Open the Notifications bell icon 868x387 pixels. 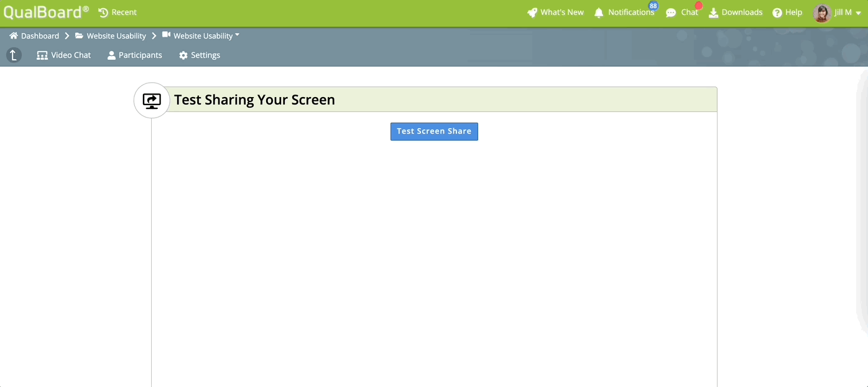pos(599,12)
